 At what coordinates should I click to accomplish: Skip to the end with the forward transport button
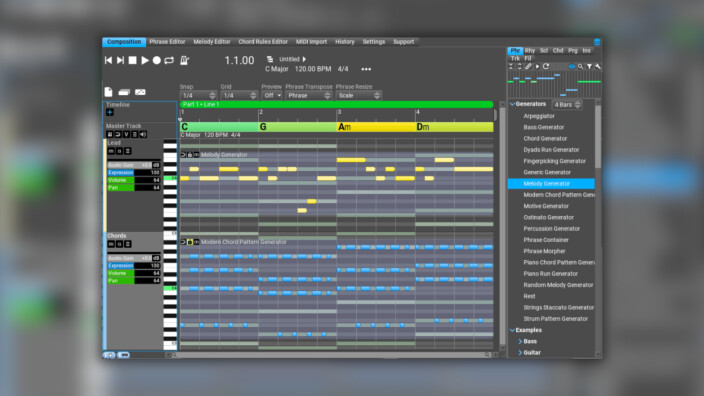click(x=120, y=60)
